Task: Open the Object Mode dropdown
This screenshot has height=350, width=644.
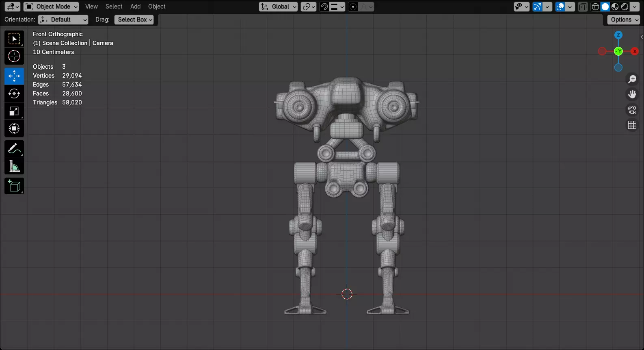Action: tap(51, 7)
